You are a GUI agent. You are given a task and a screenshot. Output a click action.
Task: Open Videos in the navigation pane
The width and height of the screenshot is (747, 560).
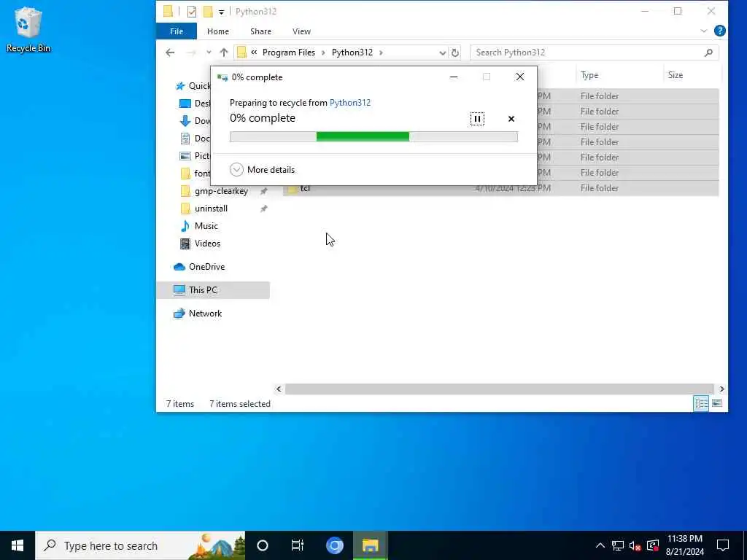point(207,244)
